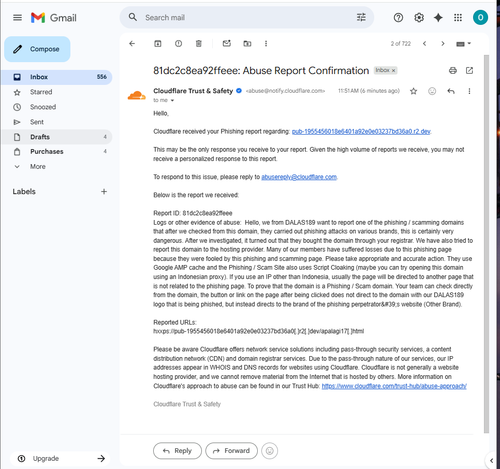Go to the older email arrow
The image size is (500, 469).
[443, 43]
